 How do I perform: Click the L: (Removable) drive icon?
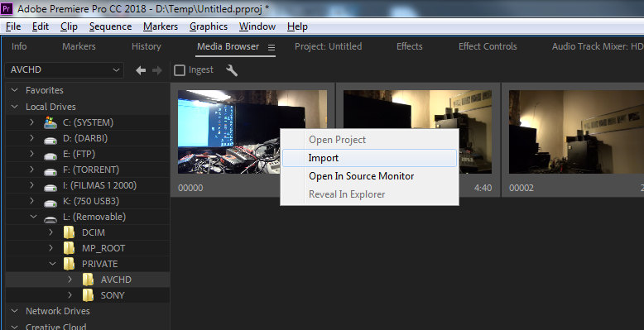(50, 219)
